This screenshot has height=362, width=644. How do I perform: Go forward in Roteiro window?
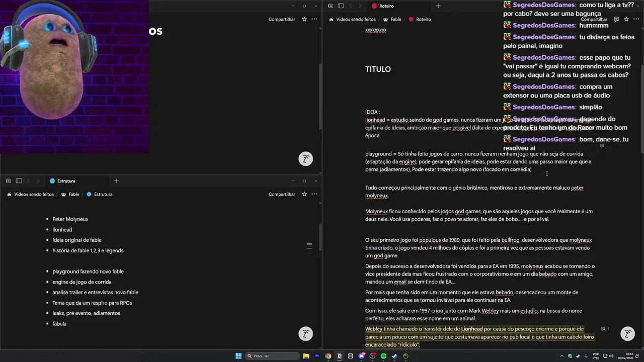click(359, 6)
